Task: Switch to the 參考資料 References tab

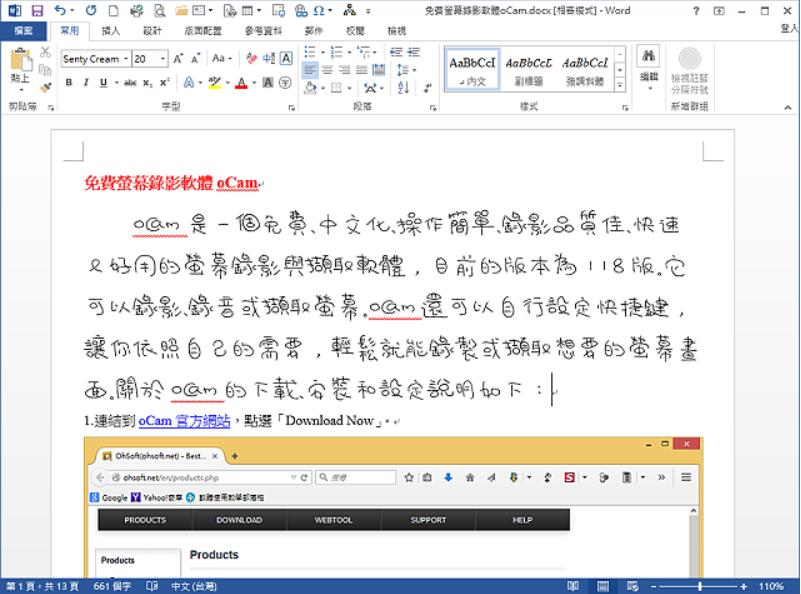Action: [x=264, y=31]
